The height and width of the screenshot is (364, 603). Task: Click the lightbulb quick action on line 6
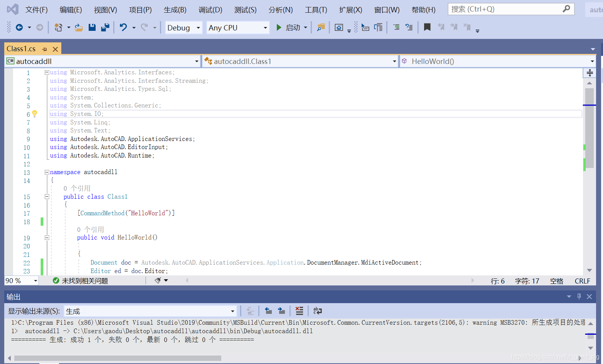[35, 114]
